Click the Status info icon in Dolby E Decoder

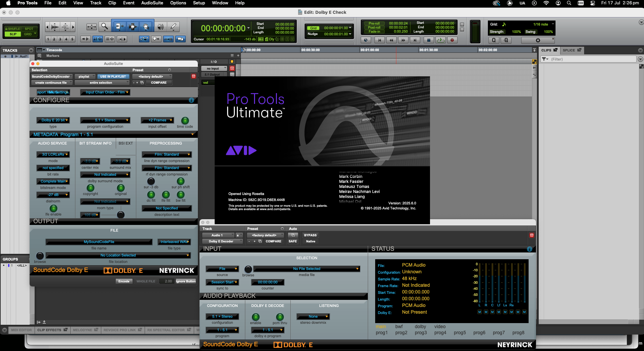coord(529,249)
